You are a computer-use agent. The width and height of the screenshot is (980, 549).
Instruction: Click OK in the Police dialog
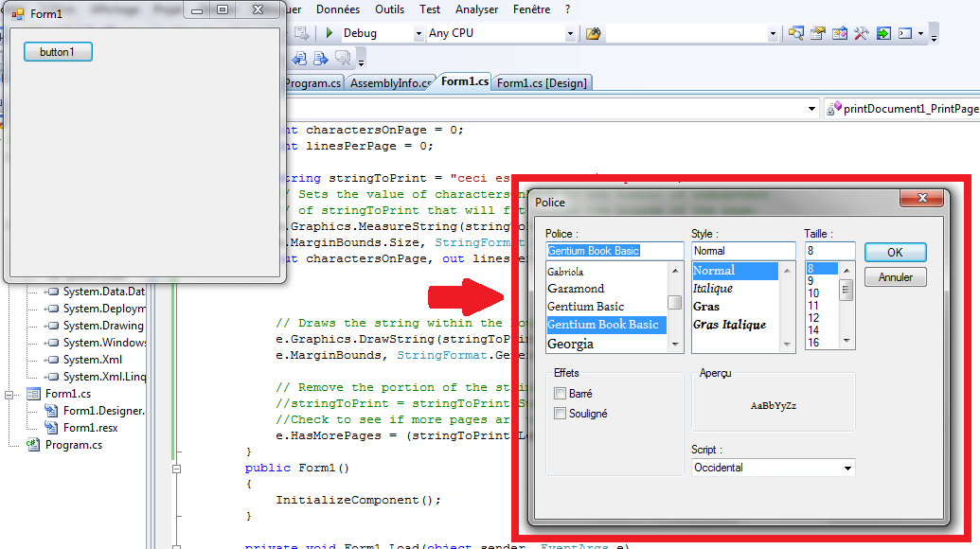tap(895, 253)
